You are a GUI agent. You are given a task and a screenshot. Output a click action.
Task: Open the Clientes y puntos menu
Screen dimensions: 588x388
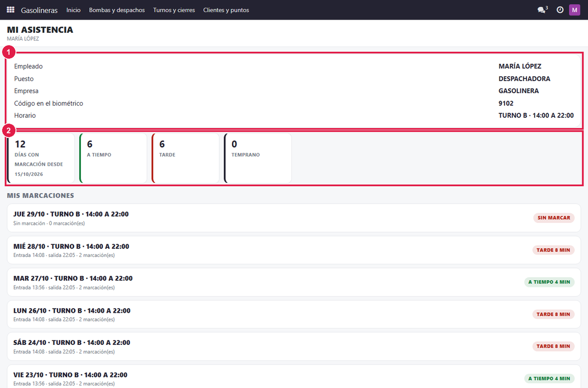pyautogui.click(x=226, y=10)
